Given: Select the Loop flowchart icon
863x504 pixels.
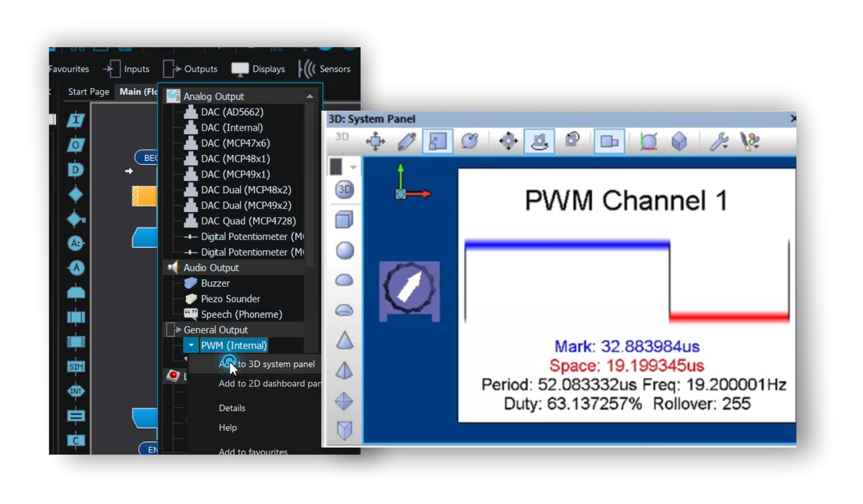Looking at the screenshot, I should 76,293.
